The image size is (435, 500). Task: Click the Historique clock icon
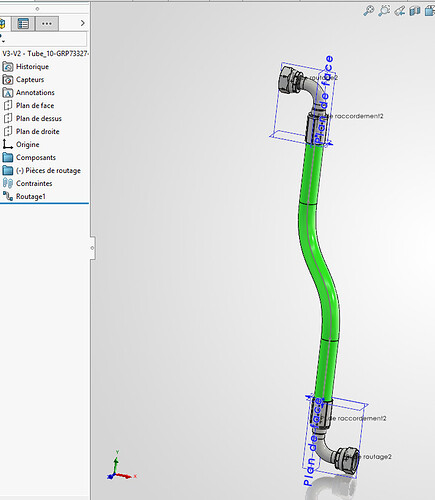pyautogui.click(x=8, y=67)
